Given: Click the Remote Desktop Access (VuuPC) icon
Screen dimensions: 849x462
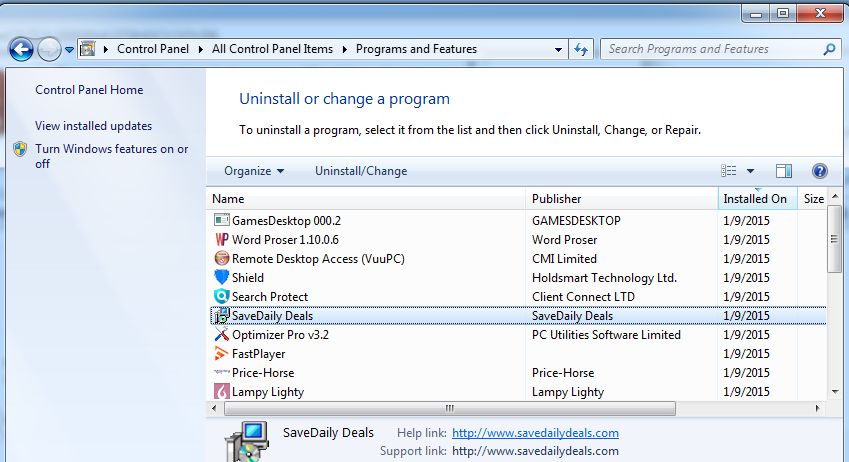Looking at the screenshot, I should click(x=221, y=258).
